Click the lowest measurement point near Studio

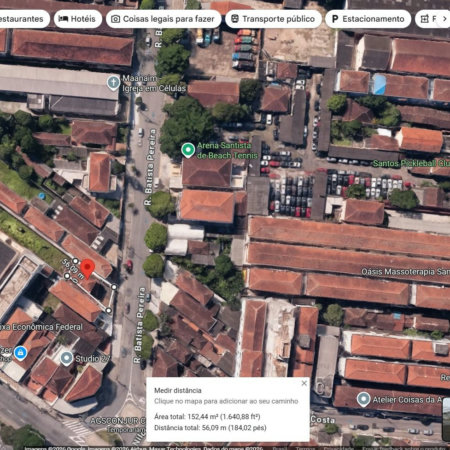tap(108, 310)
